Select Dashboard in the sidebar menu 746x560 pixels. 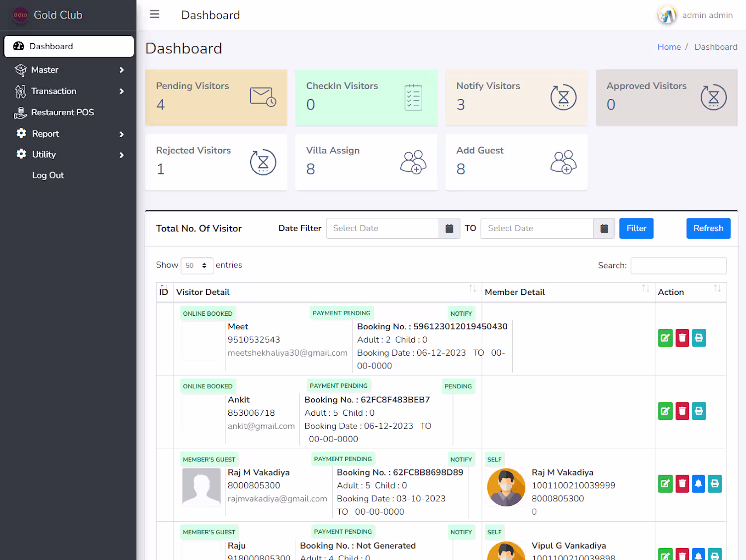point(69,46)
